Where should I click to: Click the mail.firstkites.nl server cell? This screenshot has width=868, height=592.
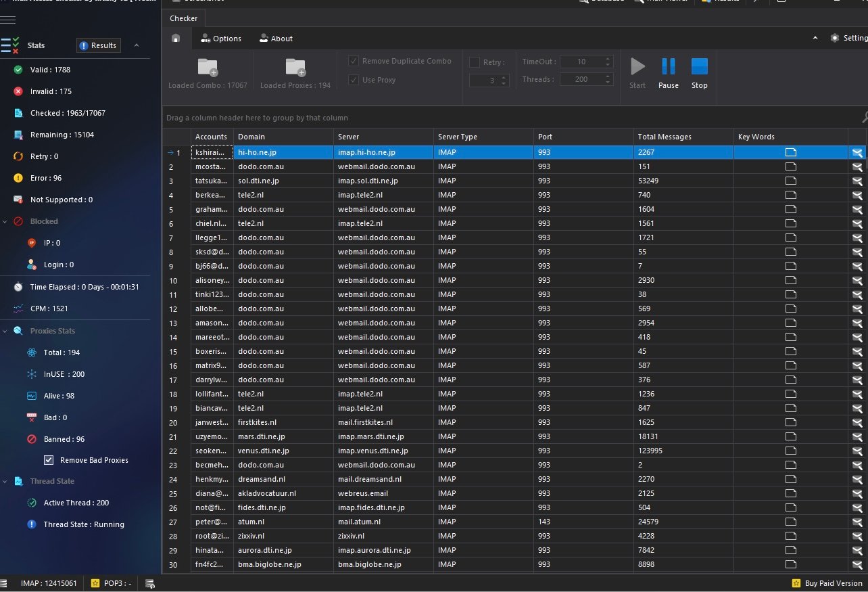point(383,422)
